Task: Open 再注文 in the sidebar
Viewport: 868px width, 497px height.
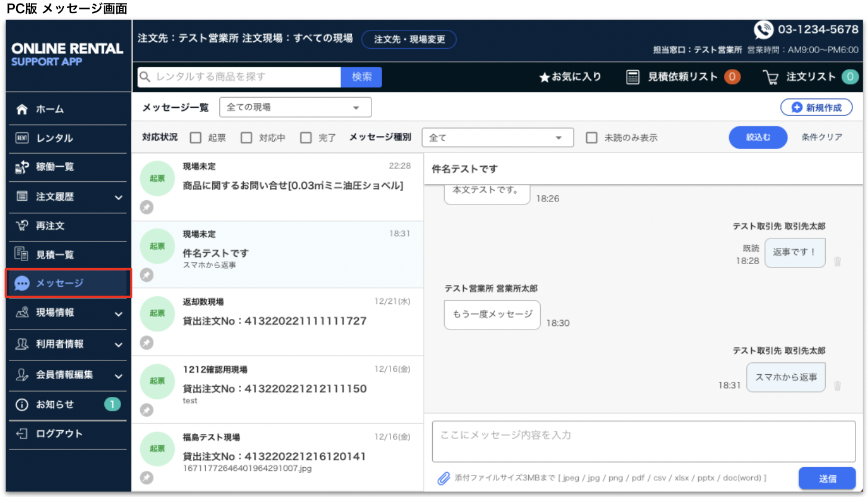Action: 69,226
